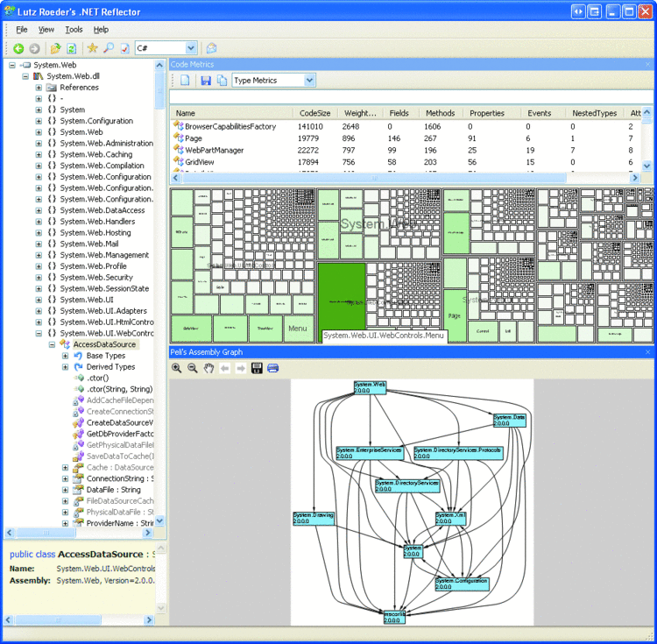Select the hand pan tool in Assembly Graph

[208, 368]
